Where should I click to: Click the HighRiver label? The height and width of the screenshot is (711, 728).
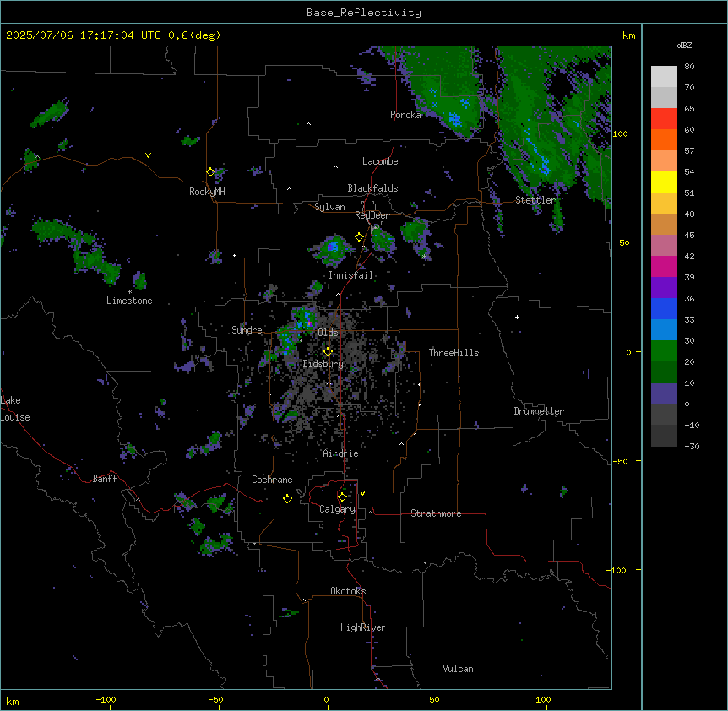coord(363,627)
